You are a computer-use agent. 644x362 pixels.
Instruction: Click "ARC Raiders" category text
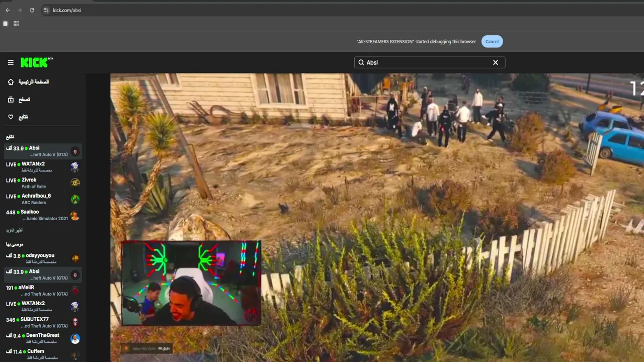click(34, 203)
